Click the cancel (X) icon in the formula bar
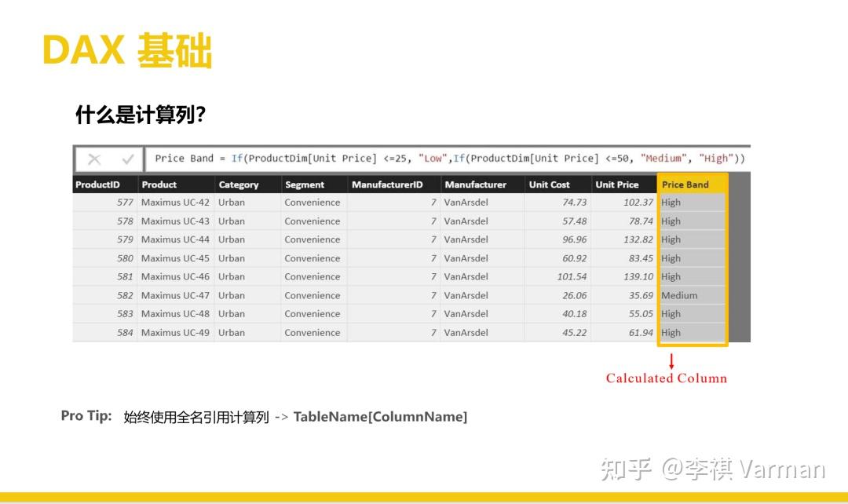 coord(94,158)
